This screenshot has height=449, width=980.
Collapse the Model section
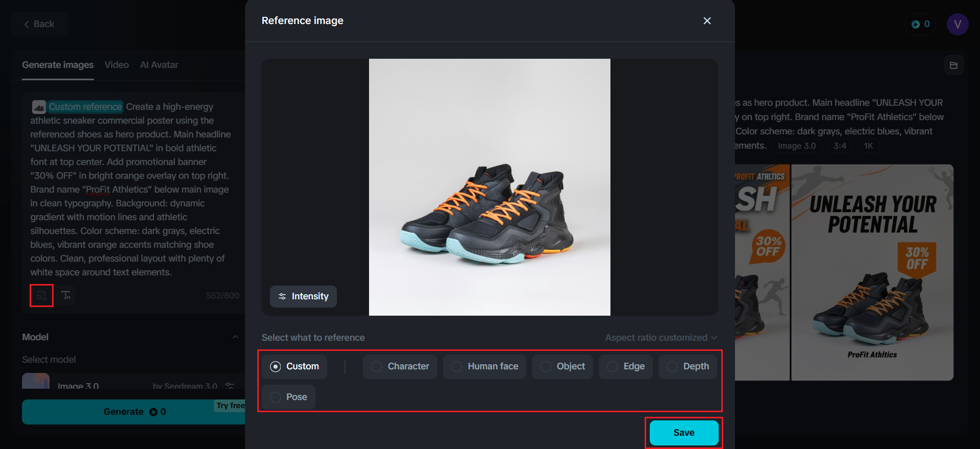235,337
